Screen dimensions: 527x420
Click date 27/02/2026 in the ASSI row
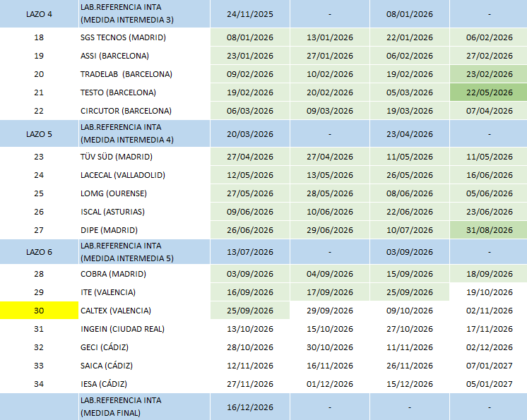click(x=489, y=56)
